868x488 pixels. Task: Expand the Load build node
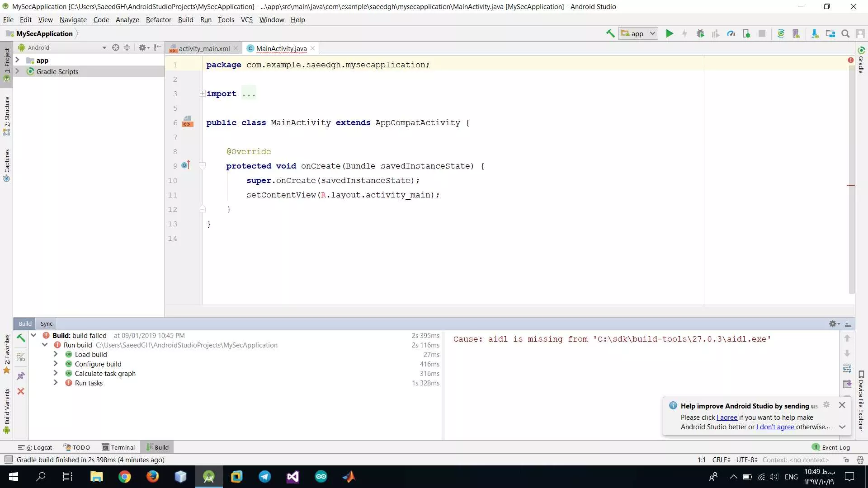56,354
